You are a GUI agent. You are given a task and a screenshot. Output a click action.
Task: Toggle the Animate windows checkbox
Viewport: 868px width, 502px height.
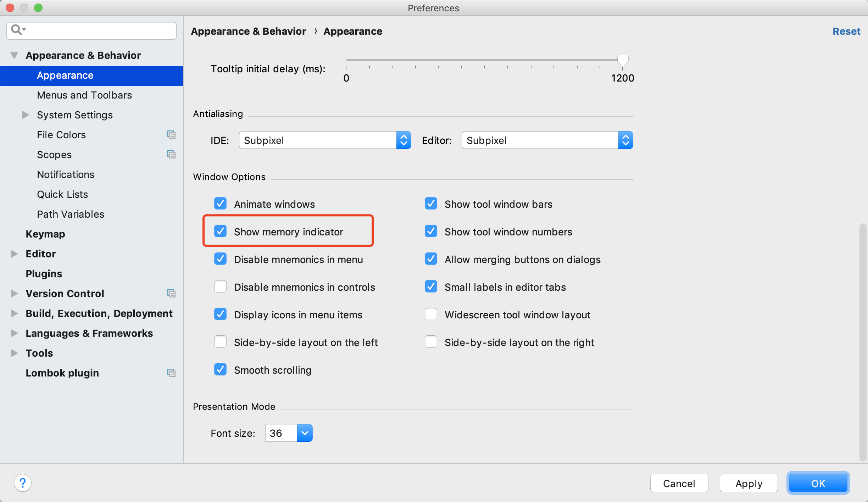coord(220,203)
